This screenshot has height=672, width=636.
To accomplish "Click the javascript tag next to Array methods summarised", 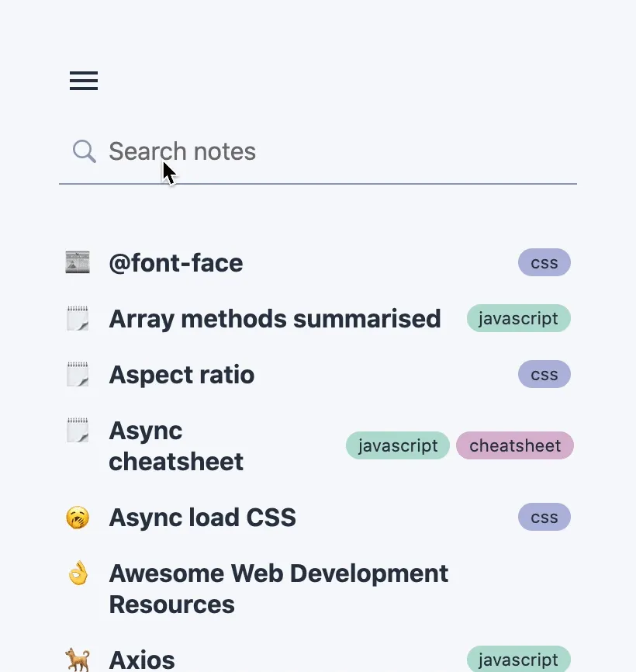I will pos(518,318).
